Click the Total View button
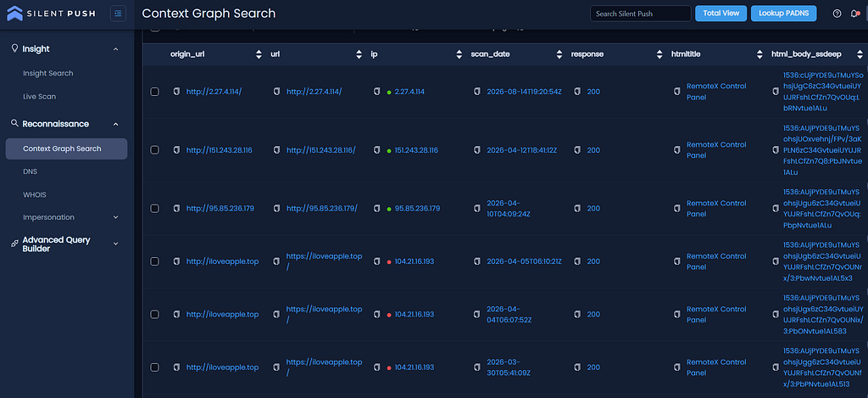This screenshot has width=868, height=398. tap(721, 14)
